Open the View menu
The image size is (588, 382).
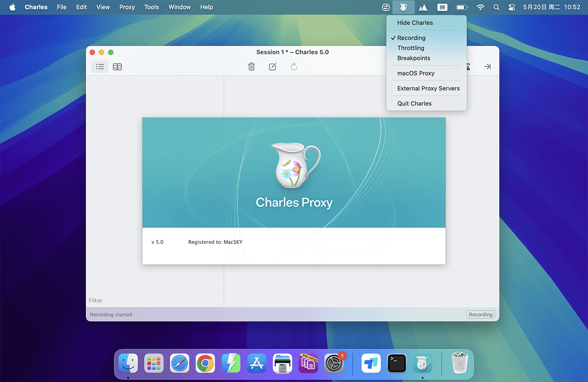pyautogui.click(x=103, y=7)
